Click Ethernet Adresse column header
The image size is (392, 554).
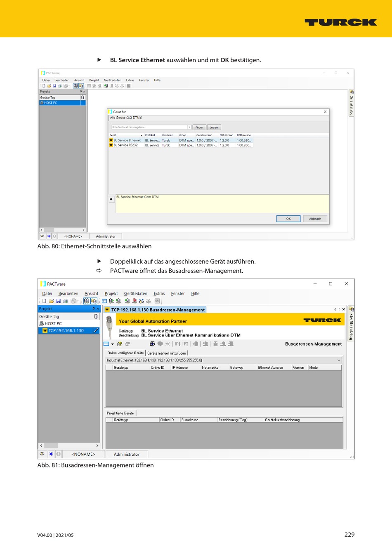274,368
